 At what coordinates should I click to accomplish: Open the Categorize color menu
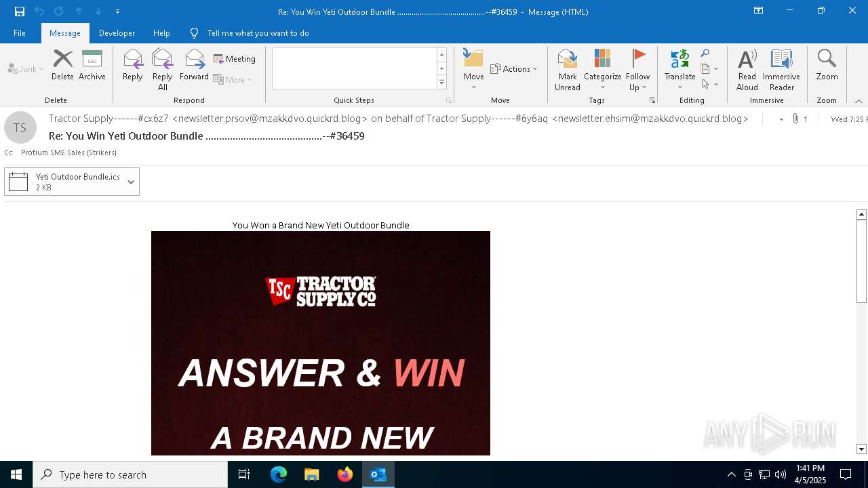coord(603,70)
